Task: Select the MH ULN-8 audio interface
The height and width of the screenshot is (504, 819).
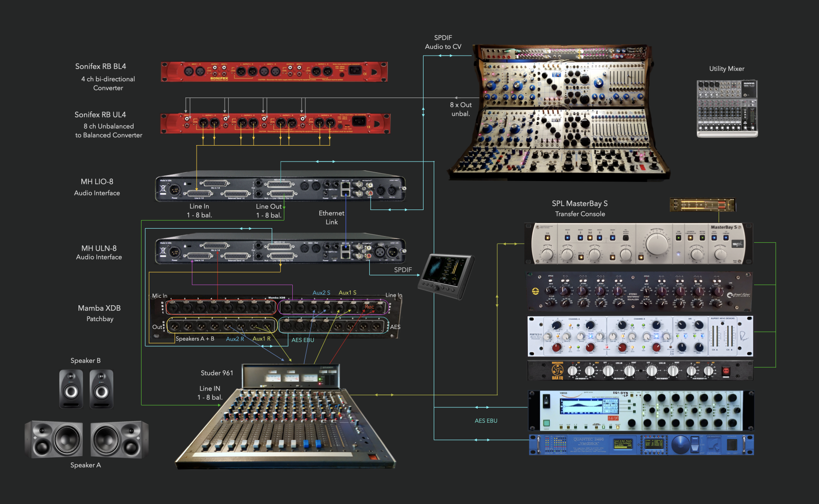Action: pyautogui.click(x=280, y=251)
